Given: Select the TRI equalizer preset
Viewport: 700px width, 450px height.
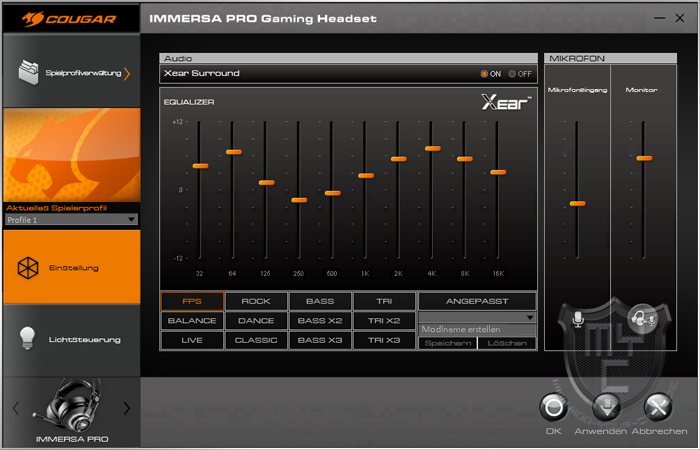Looking at the screenshot, I should pyautogui.click(x=384, y=301).
